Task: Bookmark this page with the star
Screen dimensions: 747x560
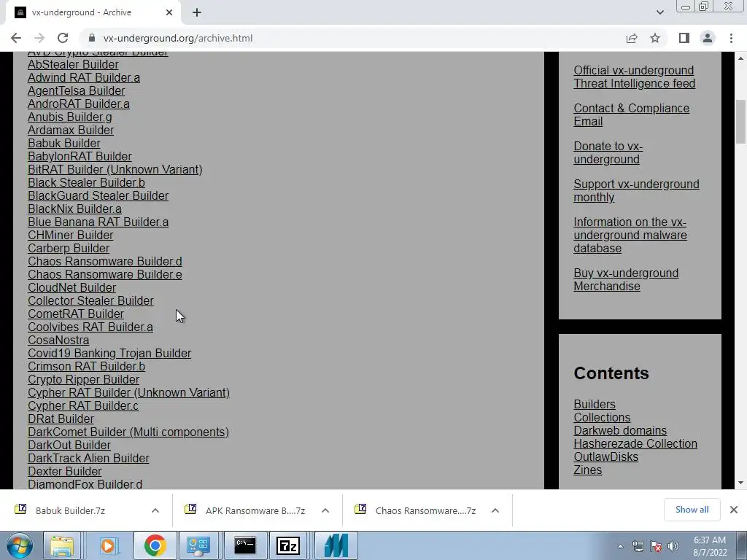Action: pyautogui.click(x=655, y=38)
